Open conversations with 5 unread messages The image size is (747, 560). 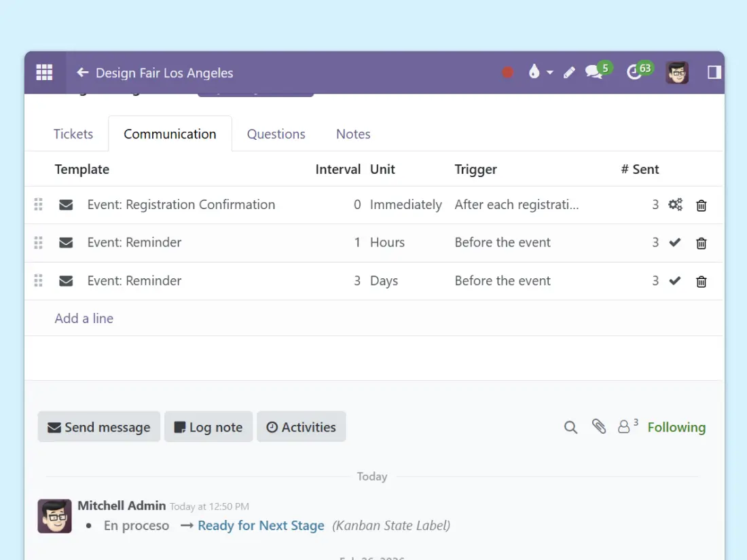click(596, 71)
